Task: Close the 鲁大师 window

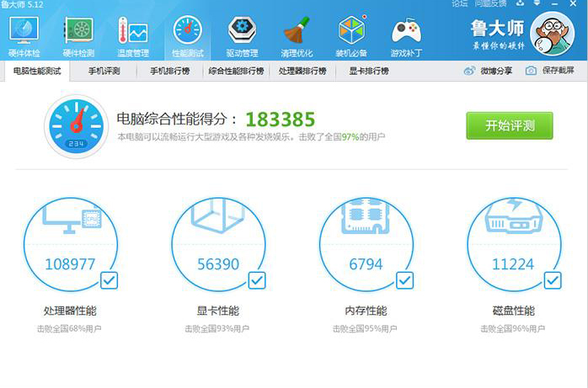Action: [x=573, y=3]
